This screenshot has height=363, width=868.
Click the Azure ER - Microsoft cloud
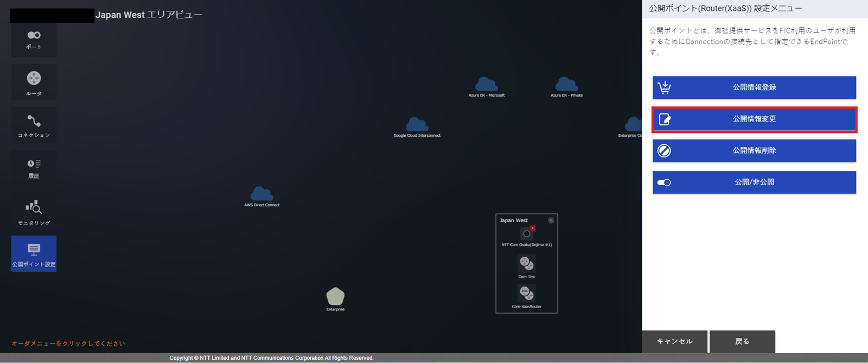coord(487,85)
